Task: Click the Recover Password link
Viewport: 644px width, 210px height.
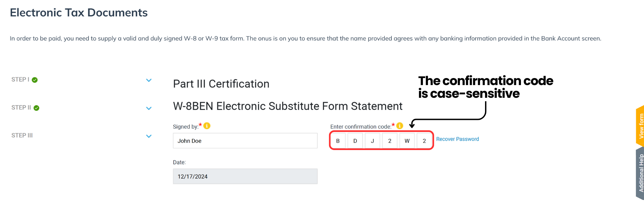Action: tap(458, 139)
